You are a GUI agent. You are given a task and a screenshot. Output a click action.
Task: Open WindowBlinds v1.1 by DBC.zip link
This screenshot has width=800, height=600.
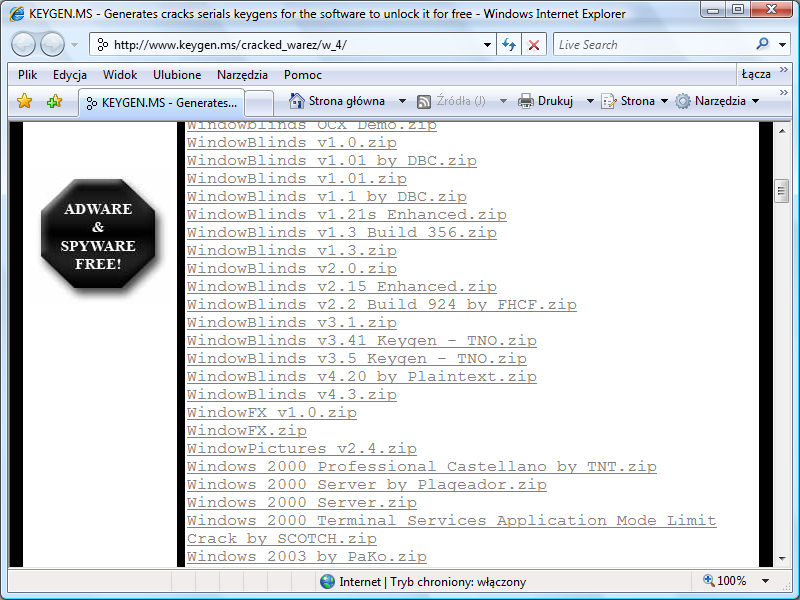pos(327,196)
